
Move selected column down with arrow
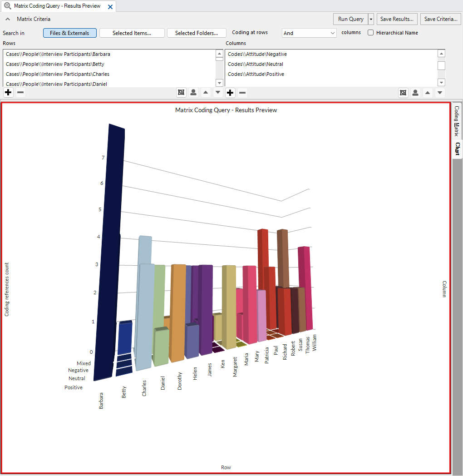pyautogui.click(x=440, y=93)
